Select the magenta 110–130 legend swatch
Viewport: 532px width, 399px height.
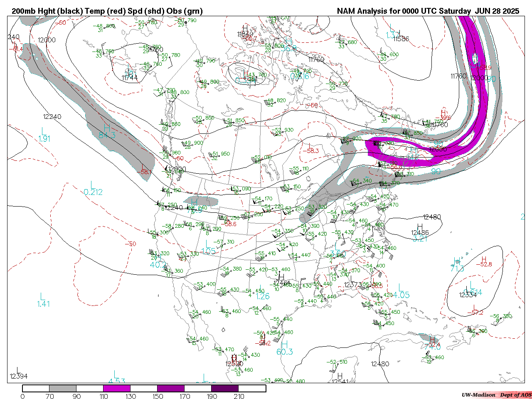pyautogui.click(x=117, y=388)
